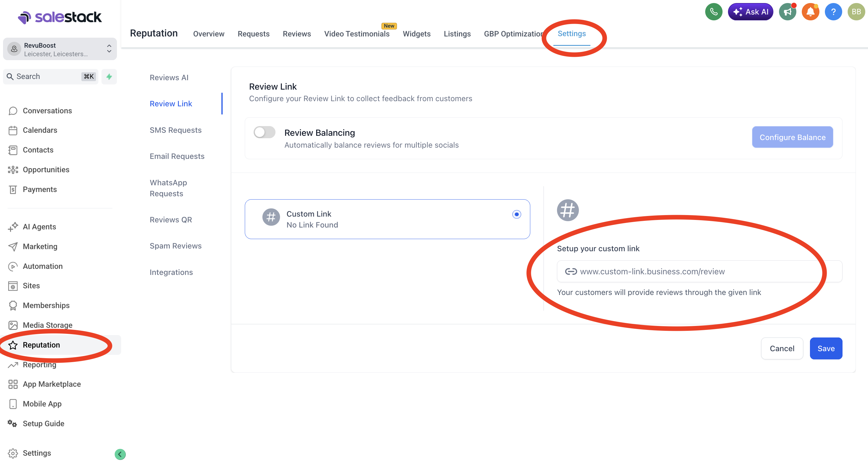
Task: Open Calendars in the sidebar
Action: 40,130
